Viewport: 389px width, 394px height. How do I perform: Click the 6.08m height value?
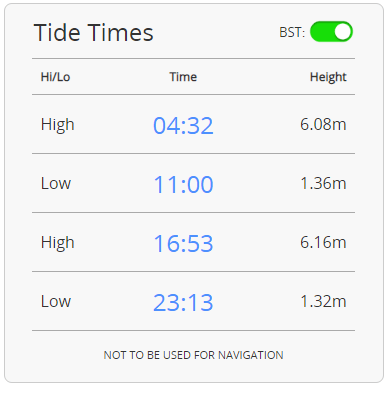coord(323,124)
